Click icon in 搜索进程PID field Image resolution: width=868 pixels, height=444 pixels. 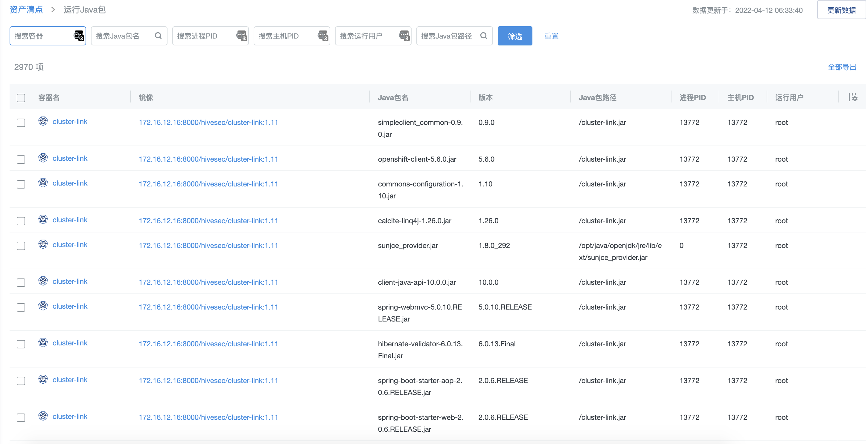tap(242, 36)
